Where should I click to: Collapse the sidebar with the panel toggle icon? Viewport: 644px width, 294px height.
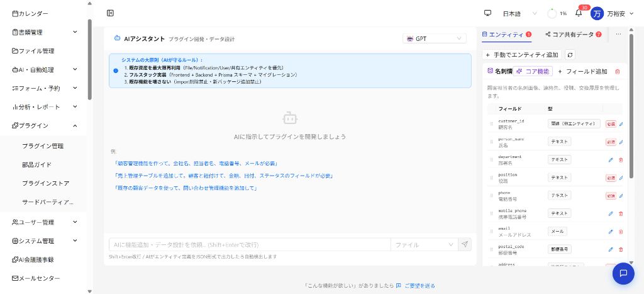pos(110,13)
